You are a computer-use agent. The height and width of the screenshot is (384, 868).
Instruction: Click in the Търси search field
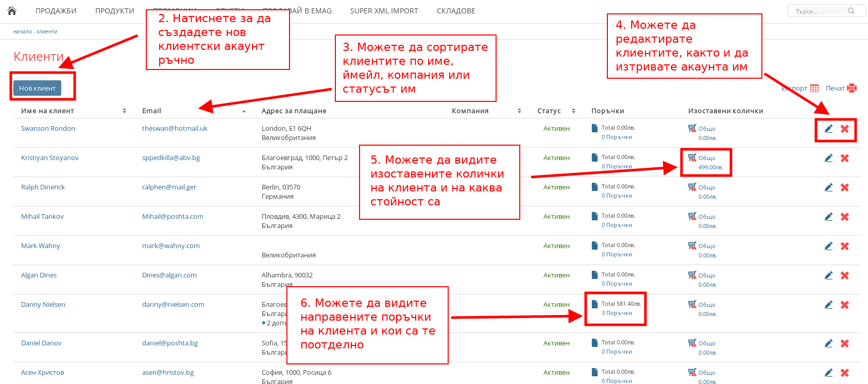(x=820, y=11)
